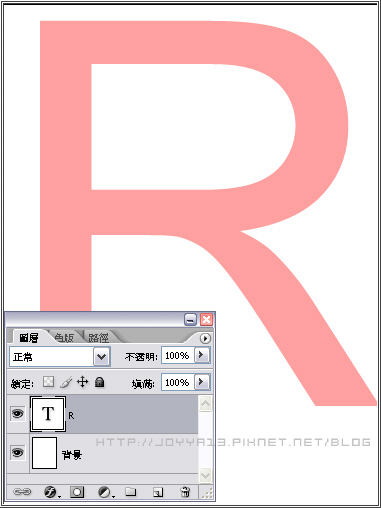The height and width of the screenshot is (508, 381).
Task: Minimize the Layers palette
Action: [x=190, y=320]
